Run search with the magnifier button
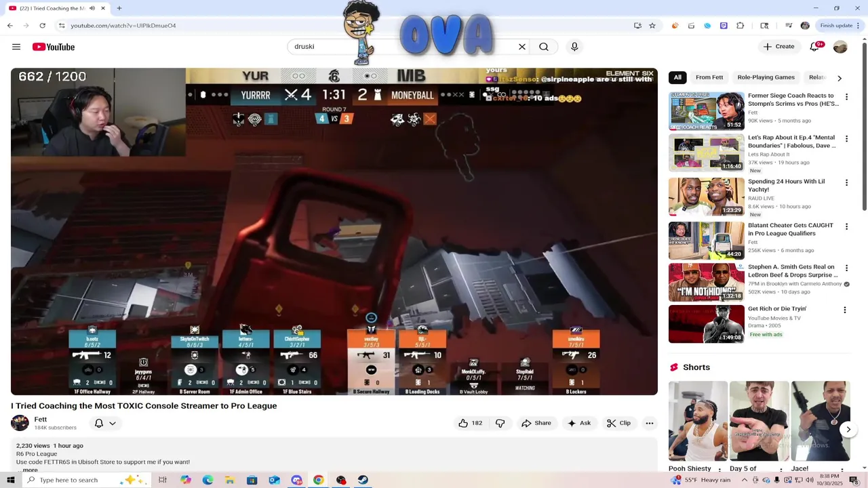The width and height of the screenshot is (868, 488). pos(544,47)
